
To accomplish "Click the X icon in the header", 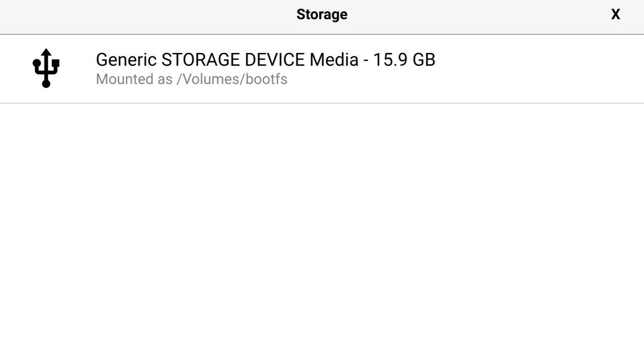I will (x=615, y=15).
